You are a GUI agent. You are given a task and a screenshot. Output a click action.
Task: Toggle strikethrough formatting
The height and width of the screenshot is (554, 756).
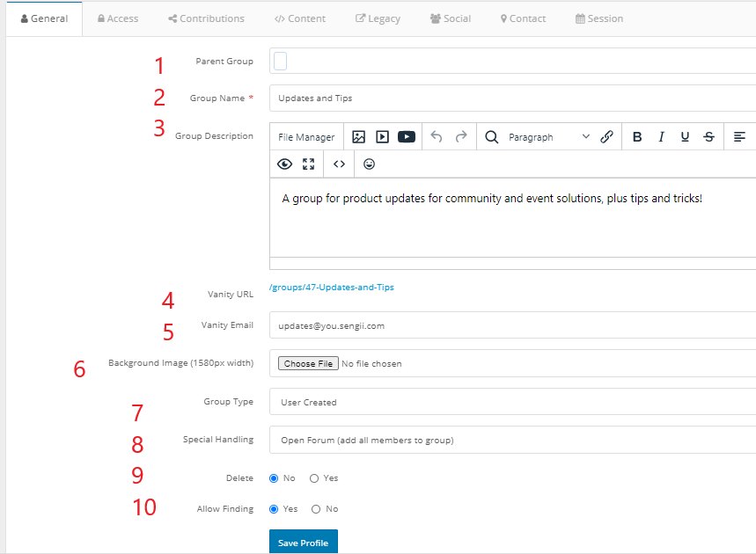click(708, 137)
